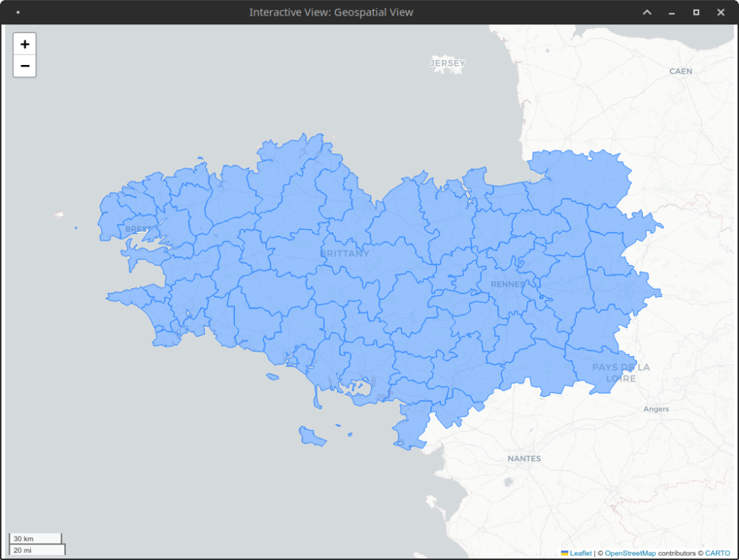
Task: Select the large island polygon off the south coast
Action: (313, 437)
